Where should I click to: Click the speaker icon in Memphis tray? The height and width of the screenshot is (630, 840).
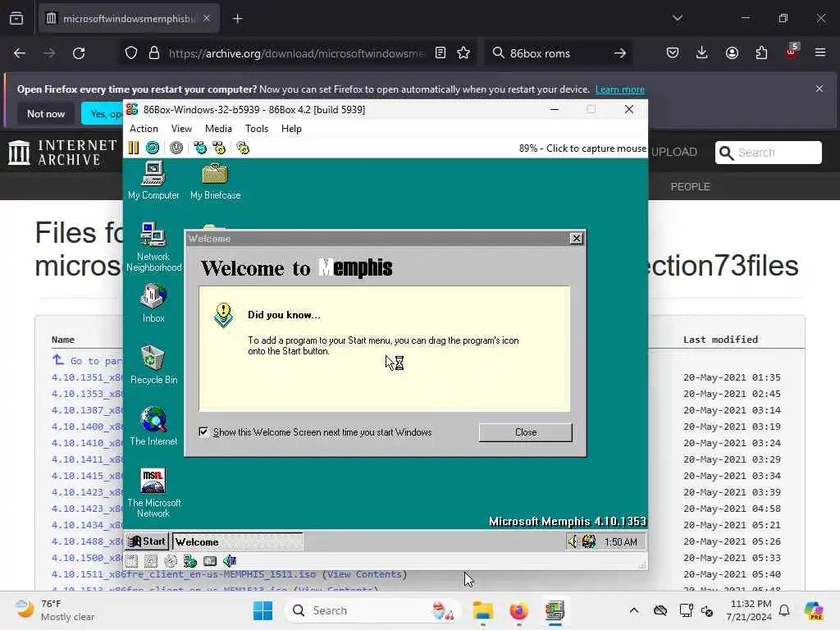573,541
